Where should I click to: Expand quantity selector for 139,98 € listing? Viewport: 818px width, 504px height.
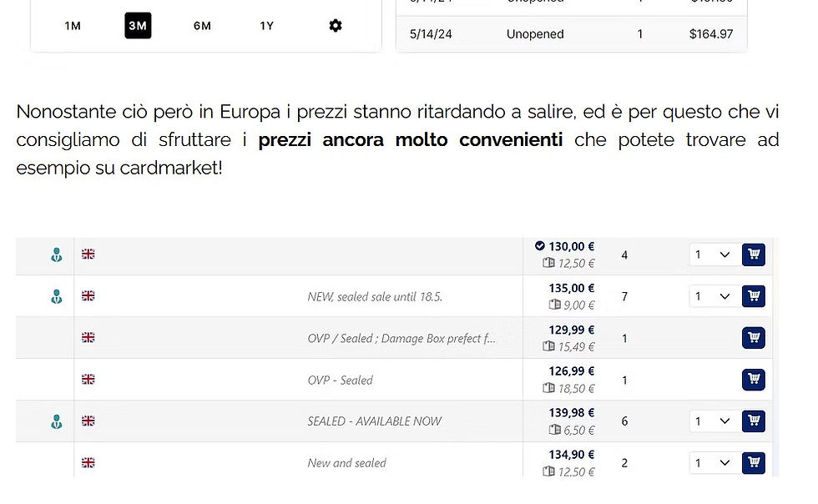(x=712, y=421)
